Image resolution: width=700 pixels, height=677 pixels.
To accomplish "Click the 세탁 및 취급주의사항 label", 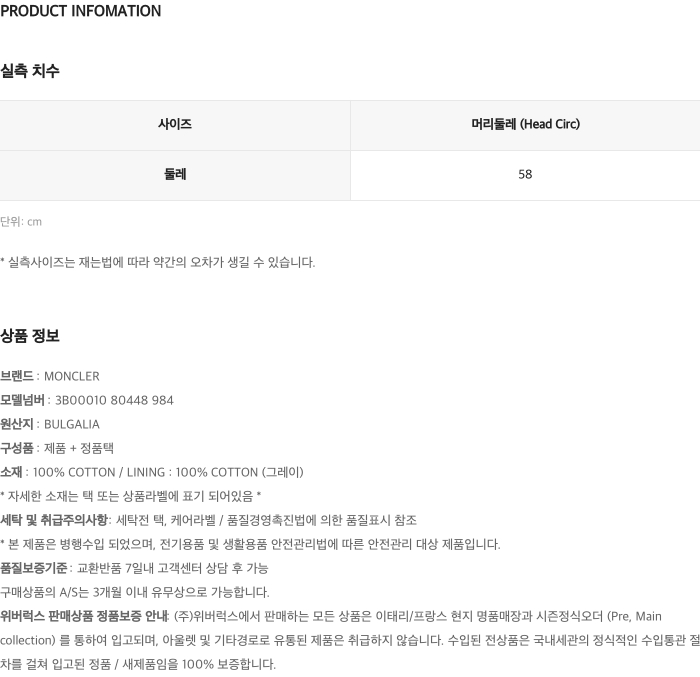I will pyautogui.click(x=54, y=520).
